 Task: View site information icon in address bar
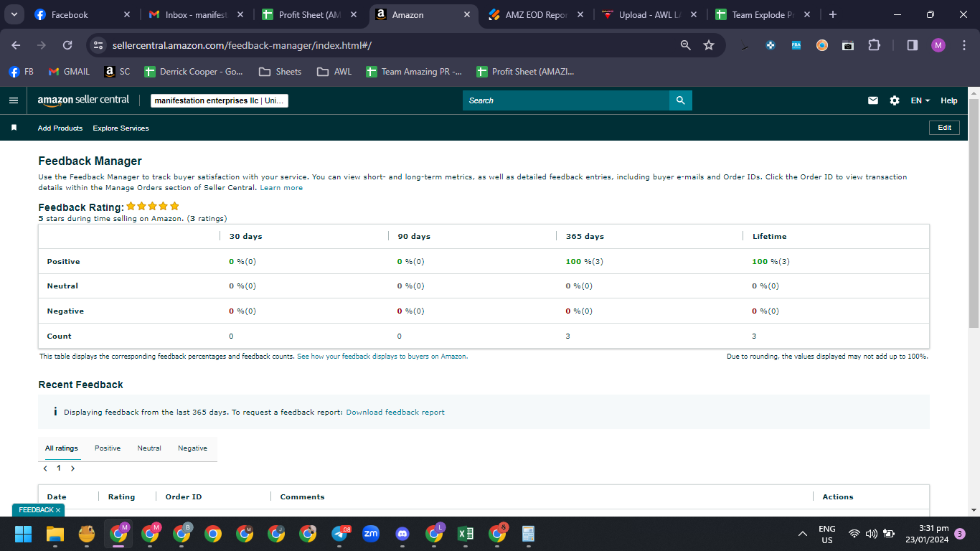point(99,45)
